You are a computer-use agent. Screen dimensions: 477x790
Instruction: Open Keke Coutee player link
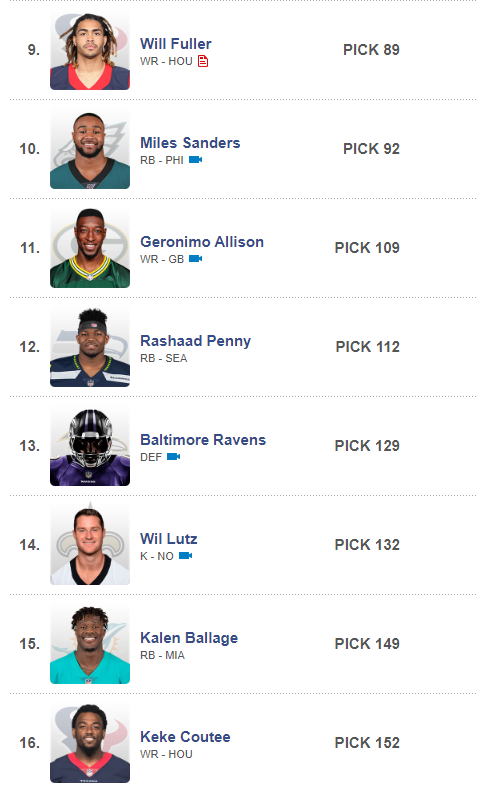(x=185, y=737)
